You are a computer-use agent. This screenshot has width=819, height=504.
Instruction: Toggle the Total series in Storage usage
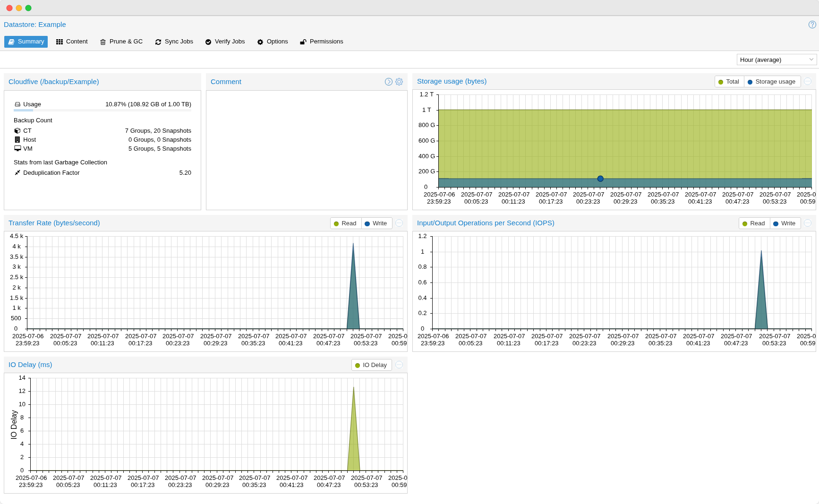(x=729, y=82)
